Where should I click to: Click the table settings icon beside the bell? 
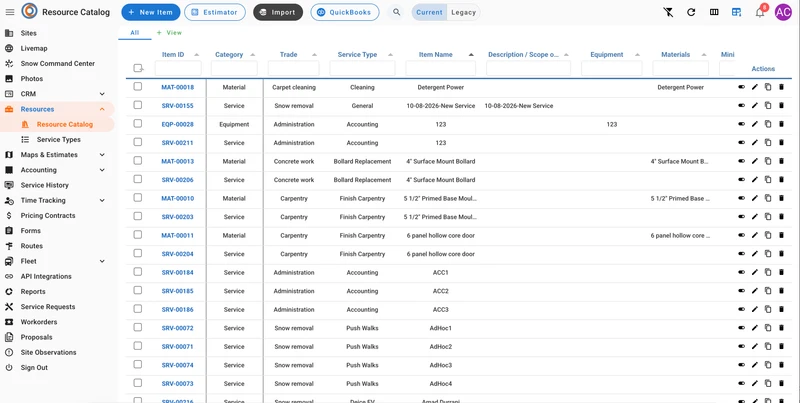click(x=737, y=12)
